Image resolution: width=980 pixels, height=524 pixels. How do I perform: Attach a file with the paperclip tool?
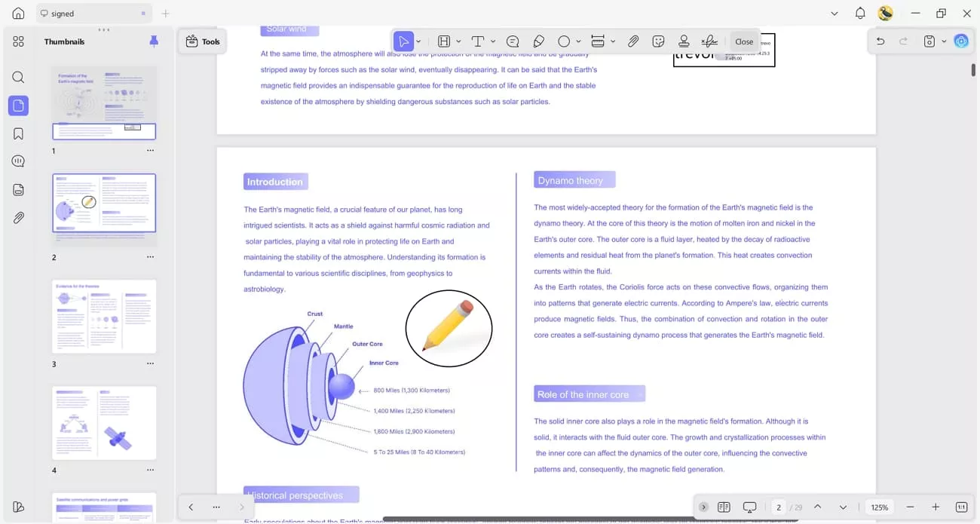click(x=632, y=41)
